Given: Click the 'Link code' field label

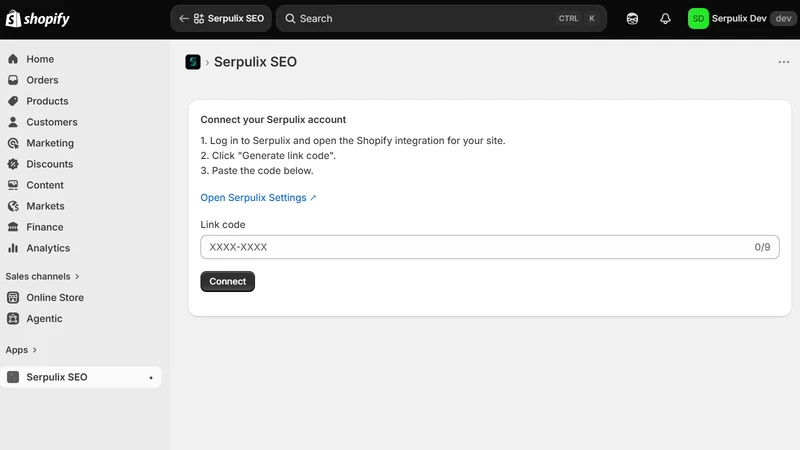Looking at the screenshot, I should tap(222, 225).
